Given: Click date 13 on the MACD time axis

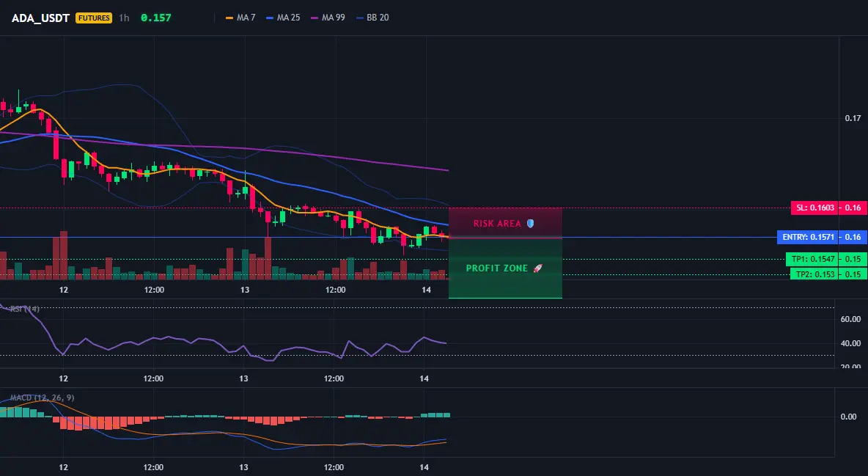Looking at the screenshot, I should click(x=243, y=467).
